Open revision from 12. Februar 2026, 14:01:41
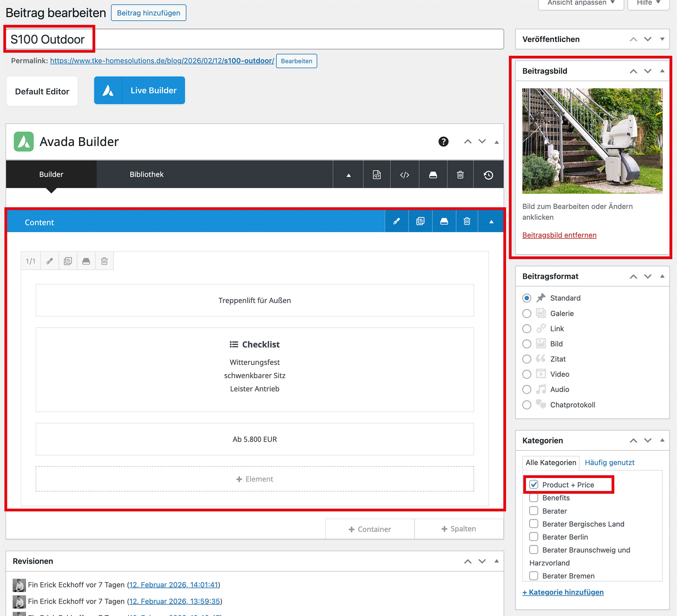The image size is (677, 616). (173, 585)
